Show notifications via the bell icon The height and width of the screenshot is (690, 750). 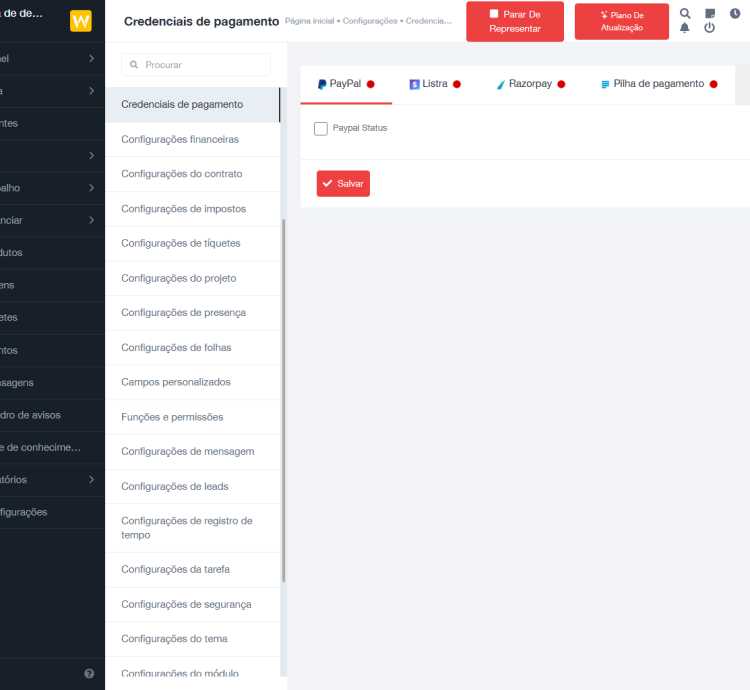pyautogui.click(x=685, y=28)
